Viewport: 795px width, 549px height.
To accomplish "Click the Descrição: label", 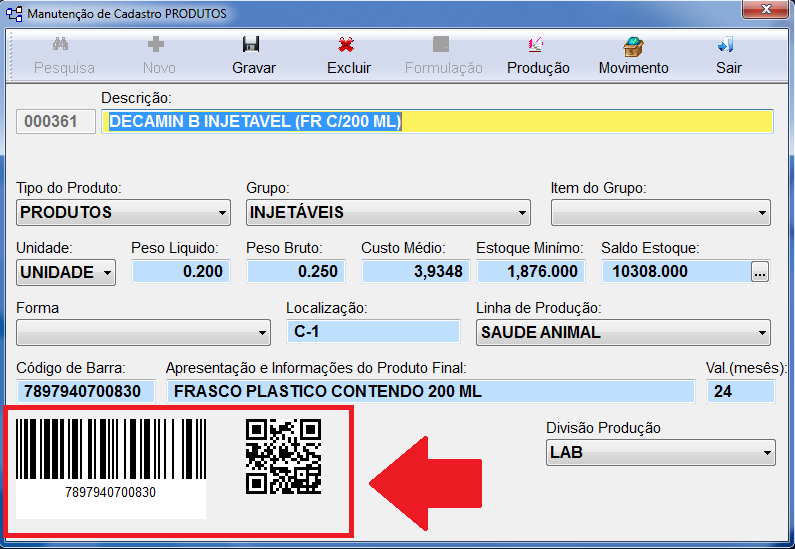I will pos(136,97).
